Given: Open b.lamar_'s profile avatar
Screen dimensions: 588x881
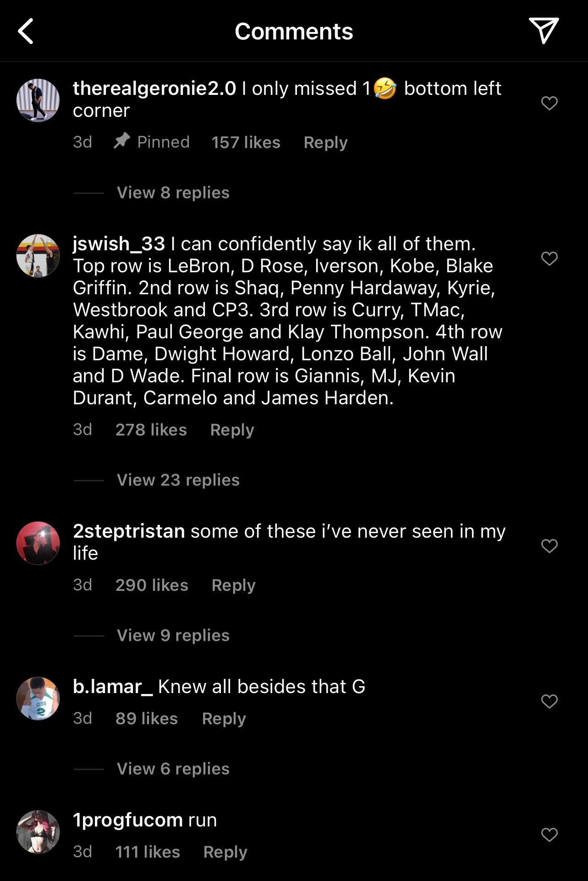Looking at the screenshot, I should (x=38, y=699).
